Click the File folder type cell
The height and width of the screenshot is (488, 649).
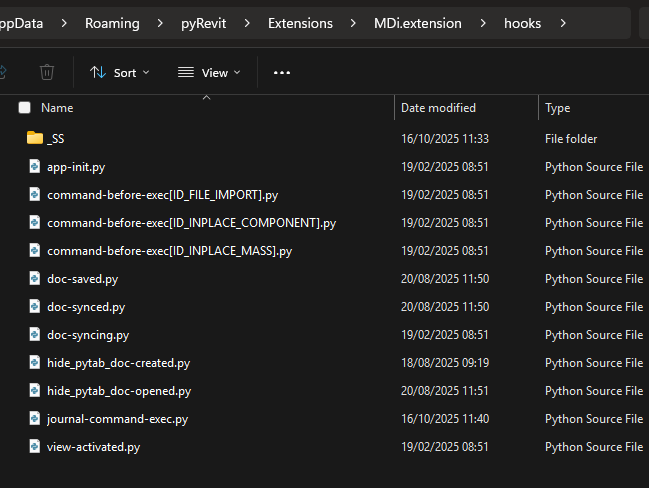tap(571, 139)
